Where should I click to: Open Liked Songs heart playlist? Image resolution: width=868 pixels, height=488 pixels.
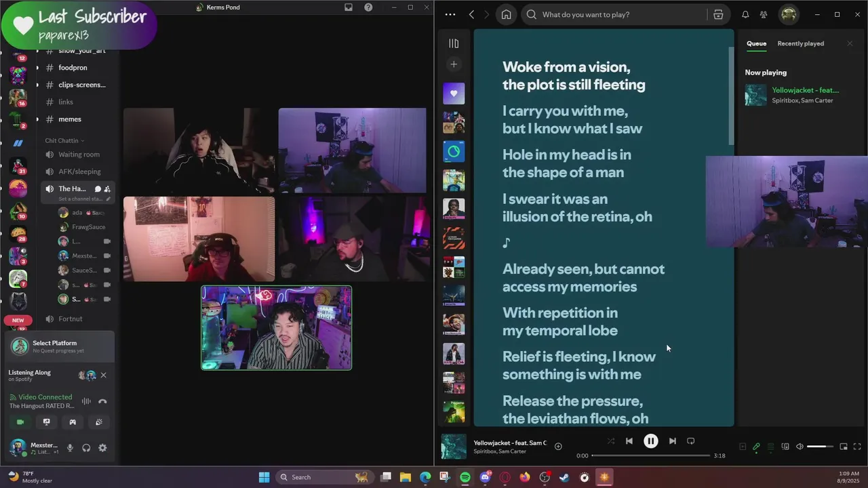point(454,94)
